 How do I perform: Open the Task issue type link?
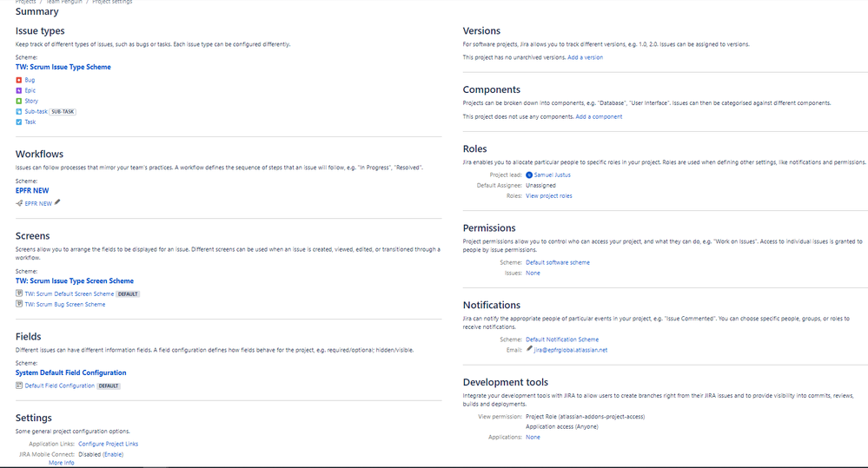tap(30, 122)
